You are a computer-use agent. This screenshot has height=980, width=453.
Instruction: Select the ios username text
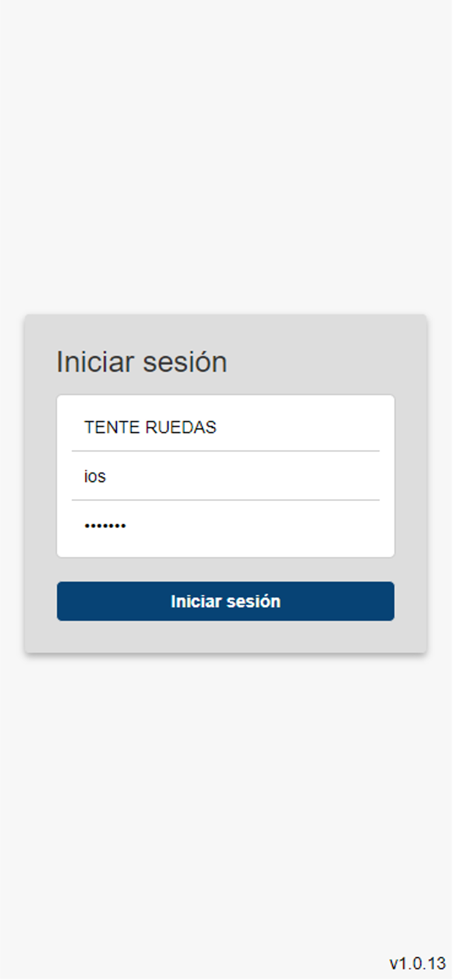(x=95, y=476)
